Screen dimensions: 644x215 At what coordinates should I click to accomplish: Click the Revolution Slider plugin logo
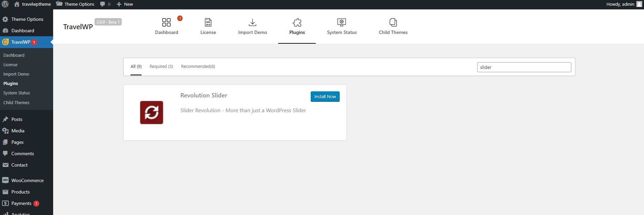(x=152, y=113)
